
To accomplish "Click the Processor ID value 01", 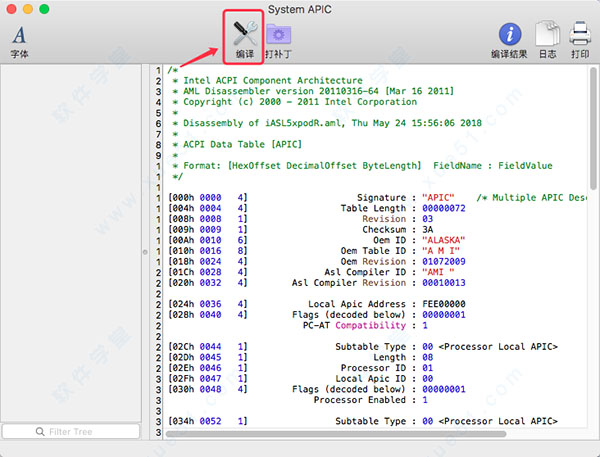I will pos(427,368).
